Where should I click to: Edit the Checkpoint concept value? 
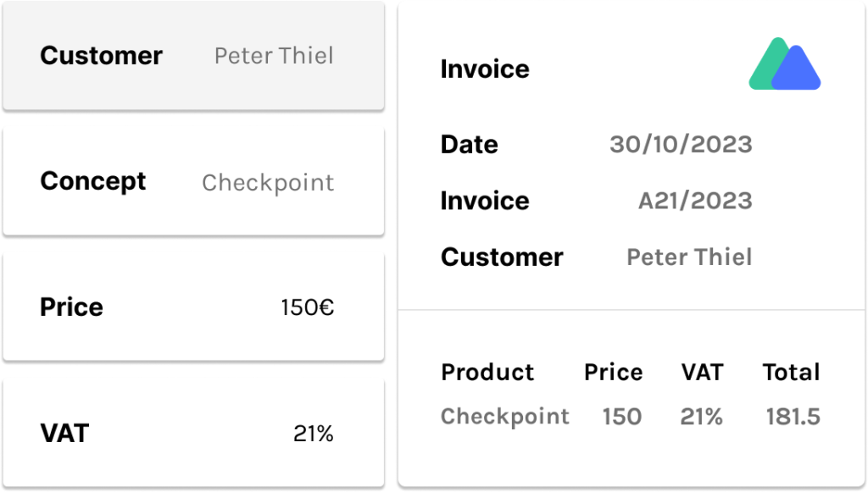(x=268, y=183)
